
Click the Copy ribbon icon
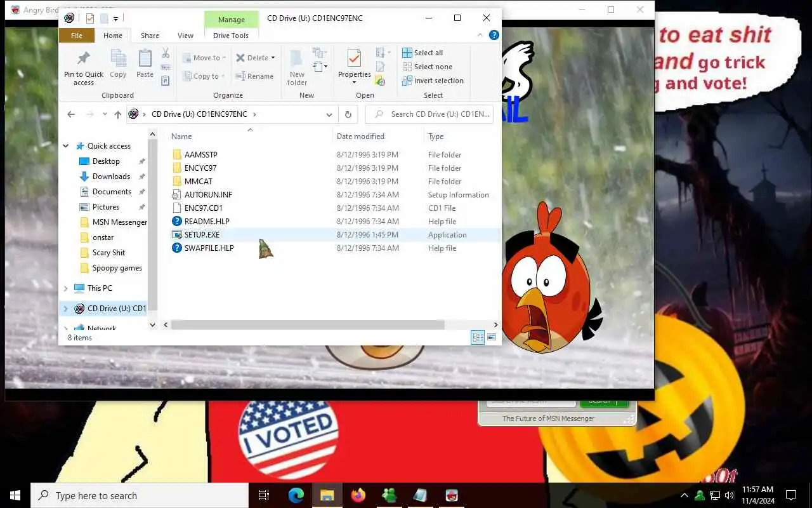click(118, 58)
